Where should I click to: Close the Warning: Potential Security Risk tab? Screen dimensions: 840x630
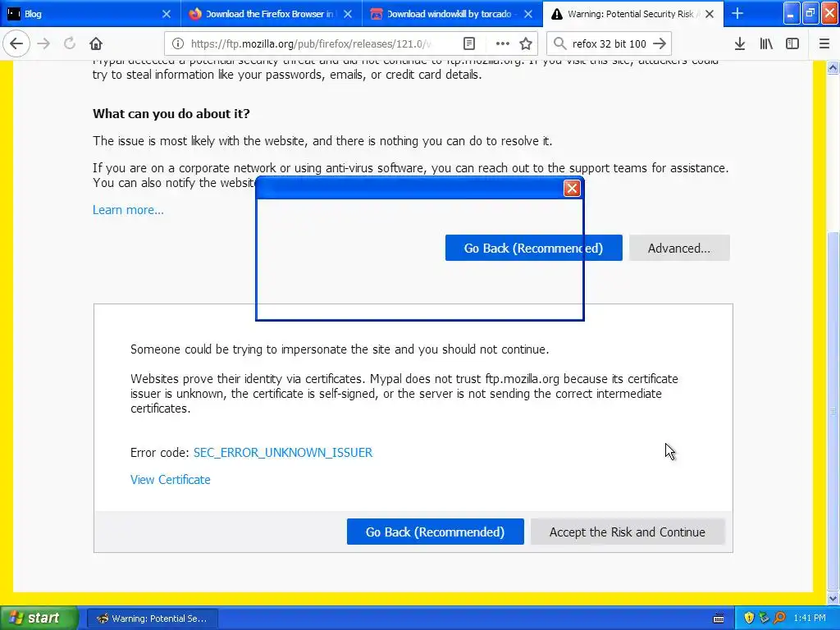click(x=710, y=14)
